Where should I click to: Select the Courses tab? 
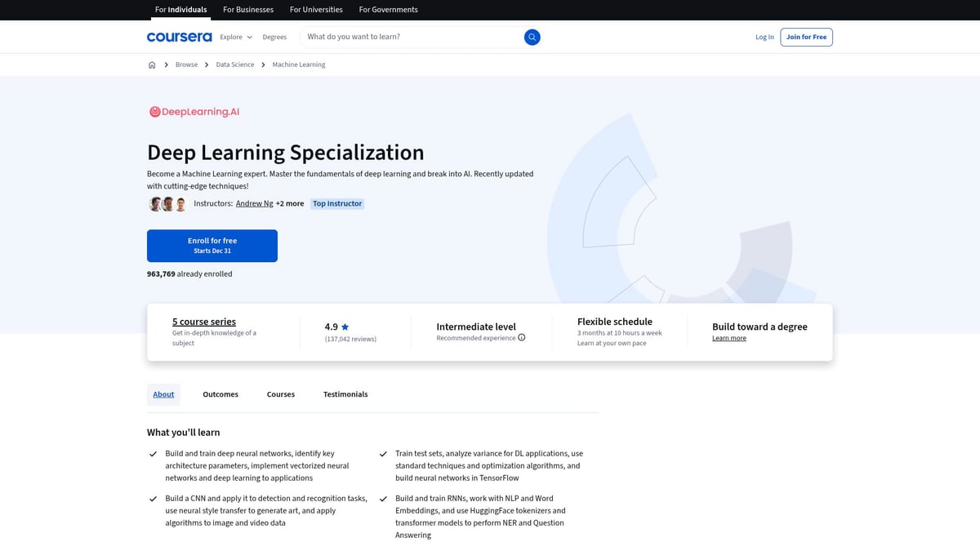(x=281, y=394)
